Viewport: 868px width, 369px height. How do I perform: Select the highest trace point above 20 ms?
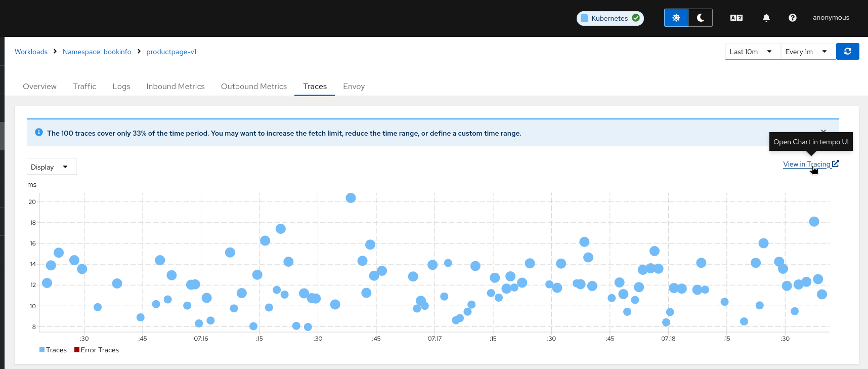click(351, 198)
